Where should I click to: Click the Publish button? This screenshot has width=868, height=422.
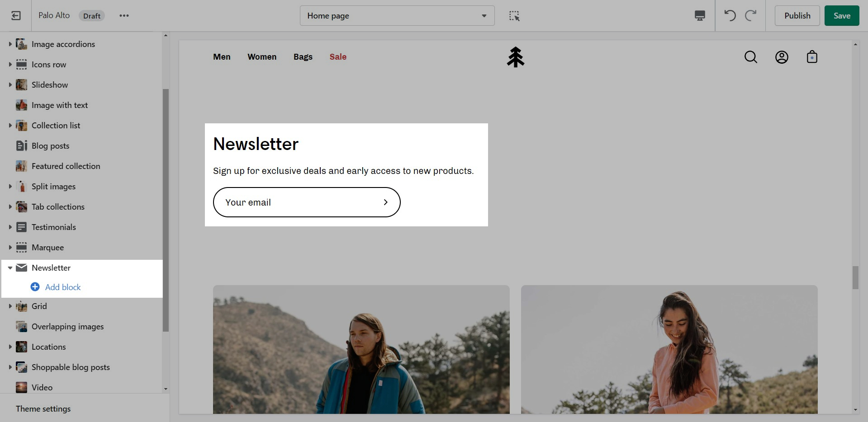click(x=797, y=16)
